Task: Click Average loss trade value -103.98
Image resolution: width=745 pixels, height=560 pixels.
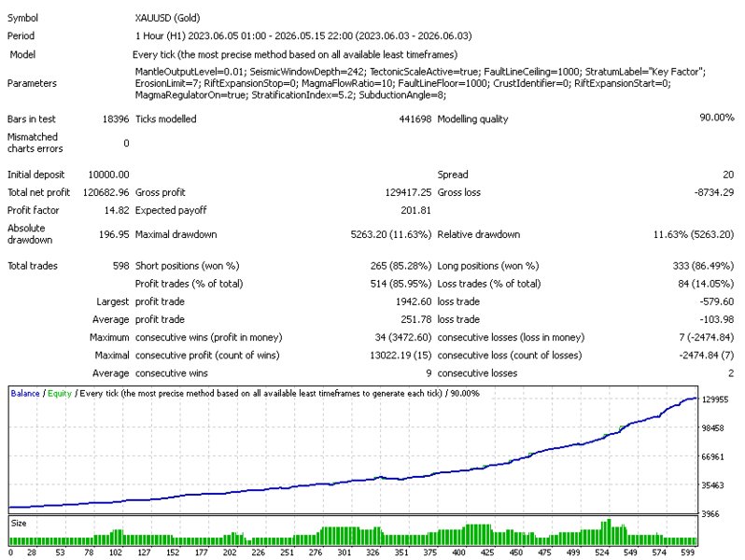Action: pos(716,319)
